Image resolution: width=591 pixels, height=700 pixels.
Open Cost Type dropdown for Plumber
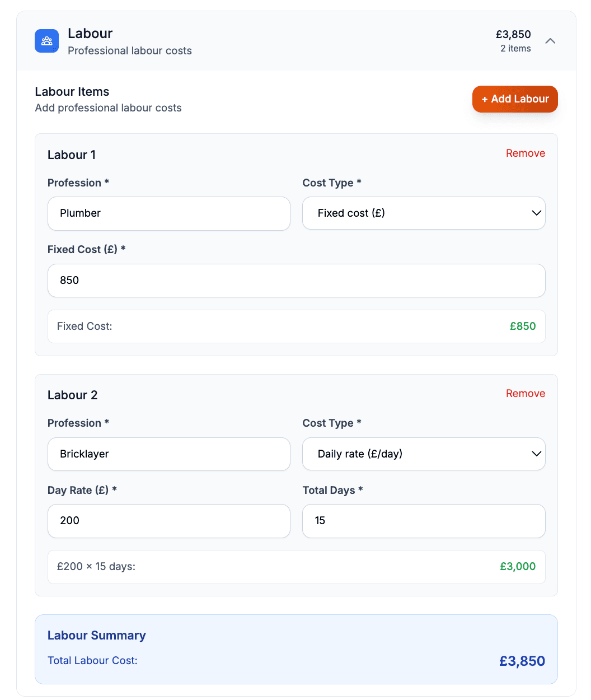pyautogui.click(x=423, y=213)
